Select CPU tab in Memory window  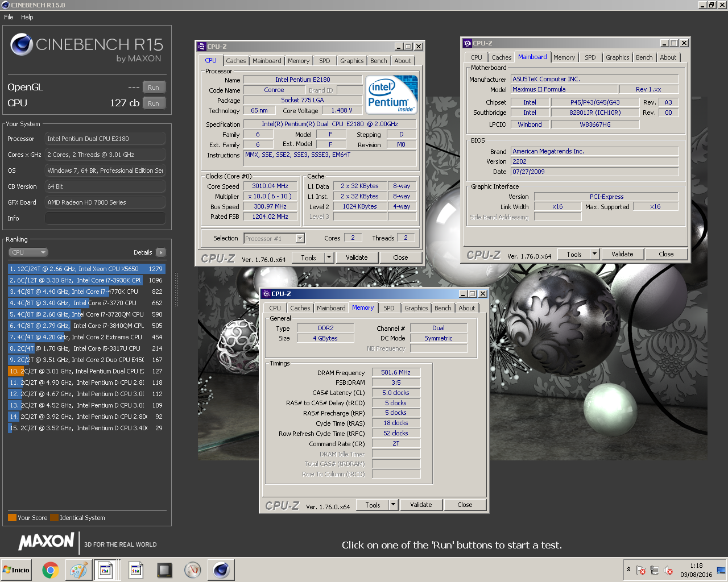(275, 308)
